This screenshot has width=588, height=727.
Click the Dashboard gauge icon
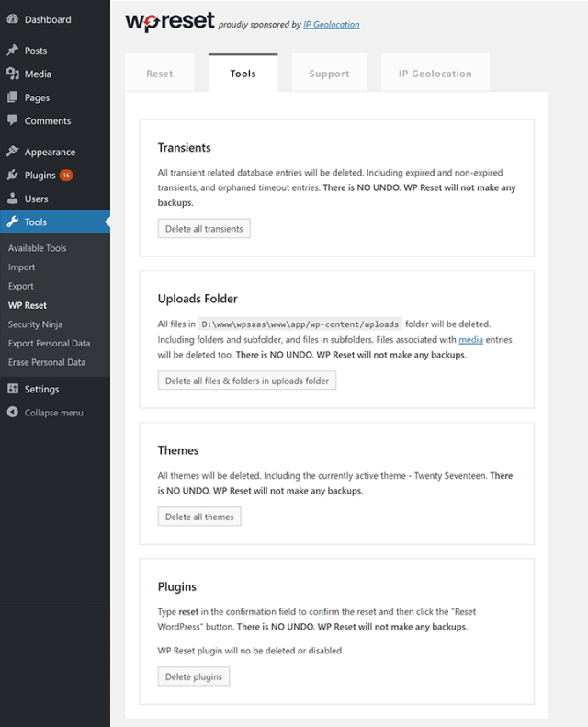(13, 19)
